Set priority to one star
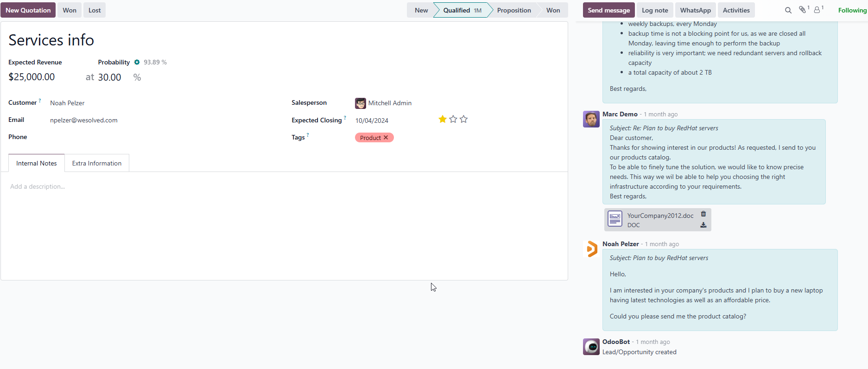The width and height of the screenshot is (868, 369). click(x=443, y=120)
